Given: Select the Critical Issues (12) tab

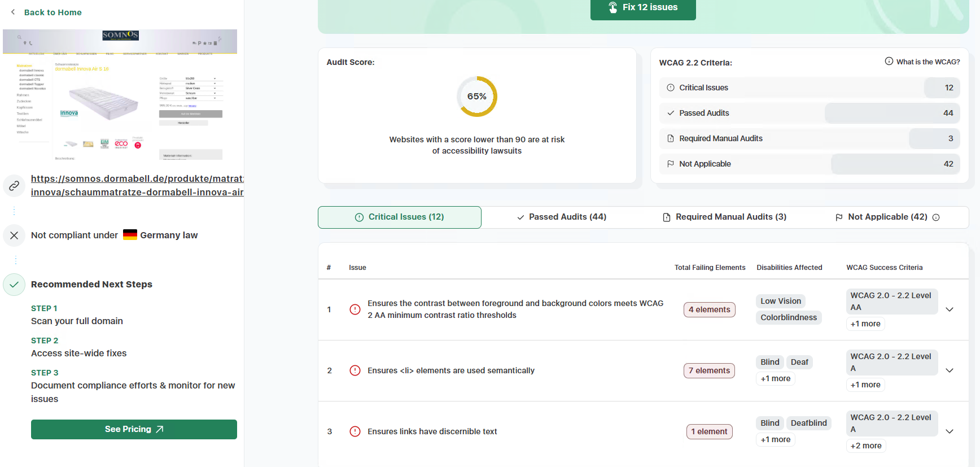Looking at the screenshot, I should pyautogui.click(x=400, y=217).
